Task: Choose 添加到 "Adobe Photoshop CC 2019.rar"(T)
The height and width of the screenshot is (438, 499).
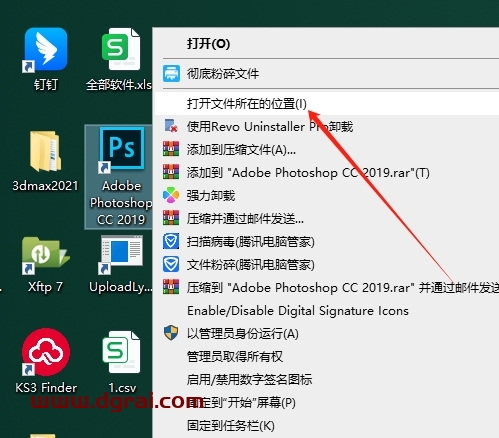Action: [x=308, y=173]
